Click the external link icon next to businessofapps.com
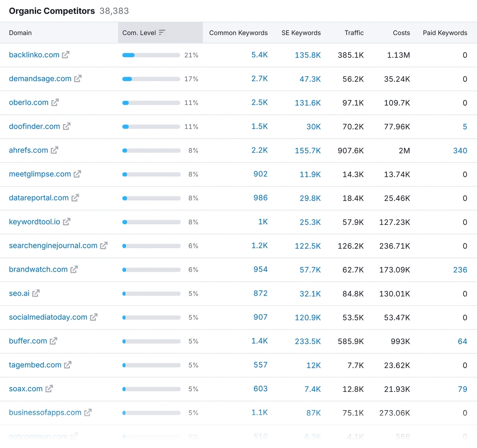This screenshot has height=448, width=477. click(x=88, y=412)
